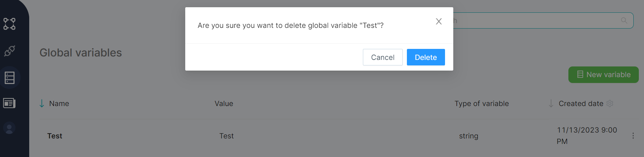Open the workflows icon in the sidebar
The width and height of the screenshot is (644, 157).
click(x=9, y=24)
